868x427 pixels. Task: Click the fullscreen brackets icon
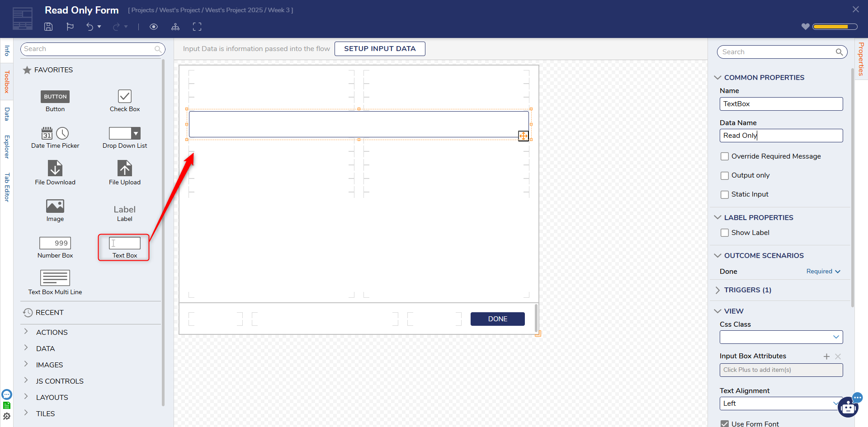(197, 27)
